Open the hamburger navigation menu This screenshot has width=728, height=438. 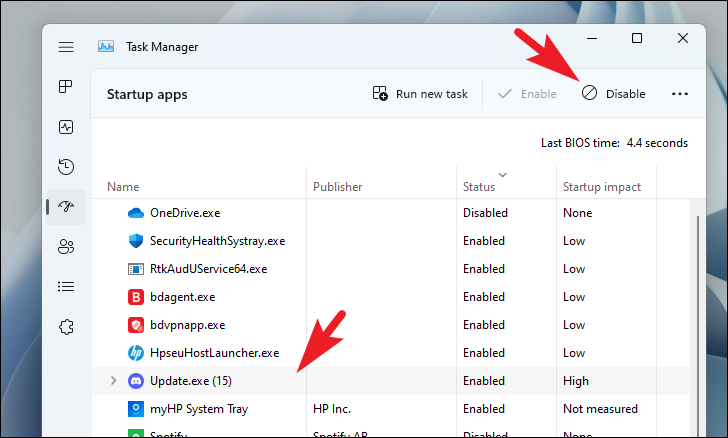(x=66, y=47)
